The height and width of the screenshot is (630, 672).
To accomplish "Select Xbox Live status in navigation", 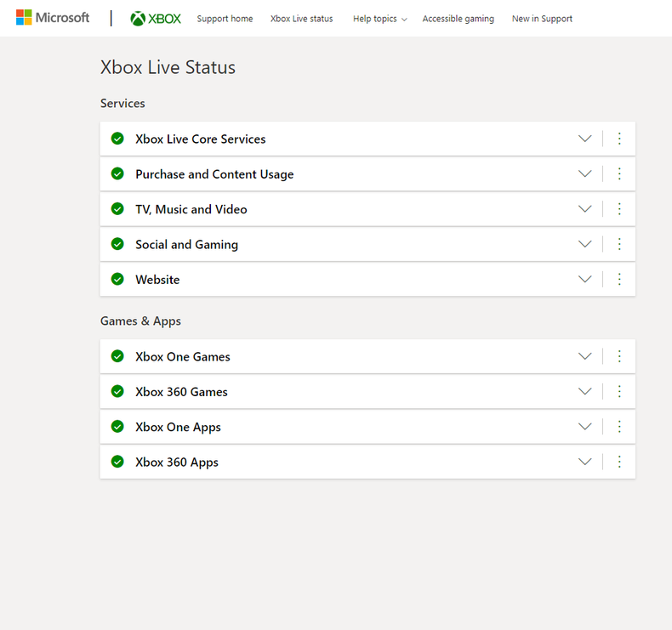I will tap(301, 19).
